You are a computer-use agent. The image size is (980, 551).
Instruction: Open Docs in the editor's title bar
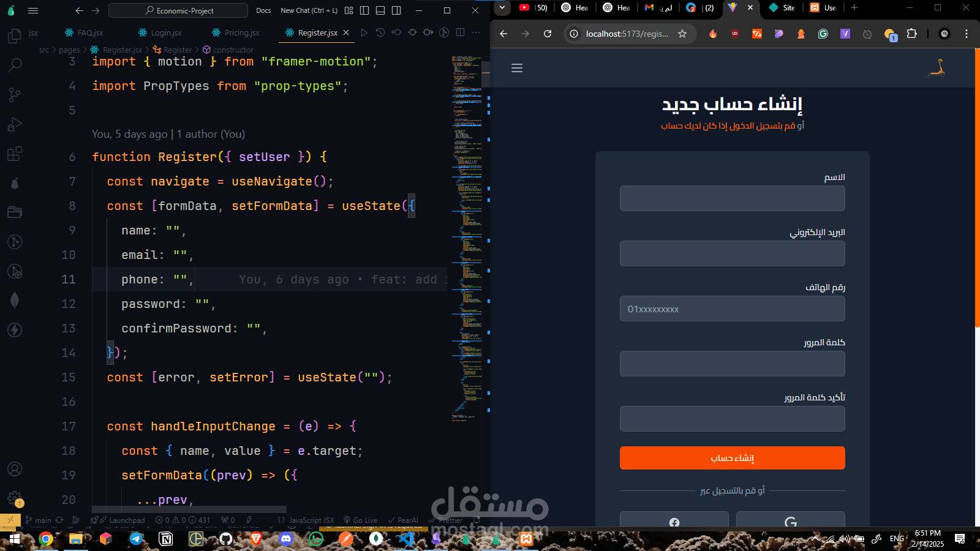tap(263, 10)
